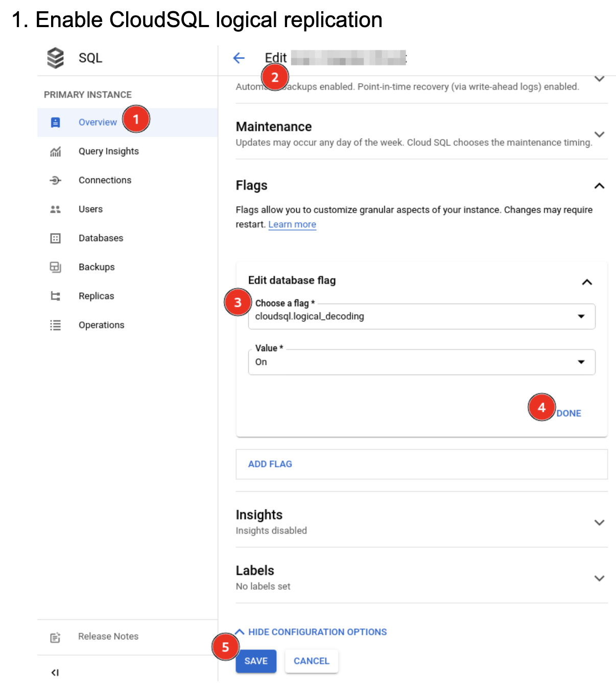Collapse the navigation panel with the bottom arrow
Image resolution: width=616 pixels, height=692 pixels.
point(55,672)
